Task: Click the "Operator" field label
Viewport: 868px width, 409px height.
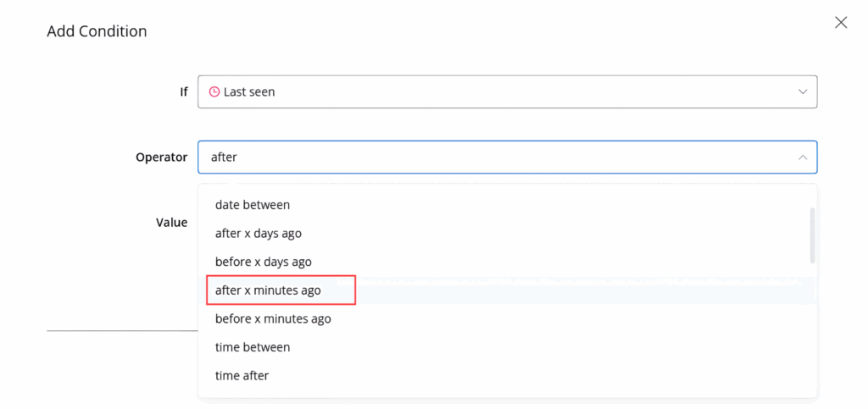Action: [161, 157]
